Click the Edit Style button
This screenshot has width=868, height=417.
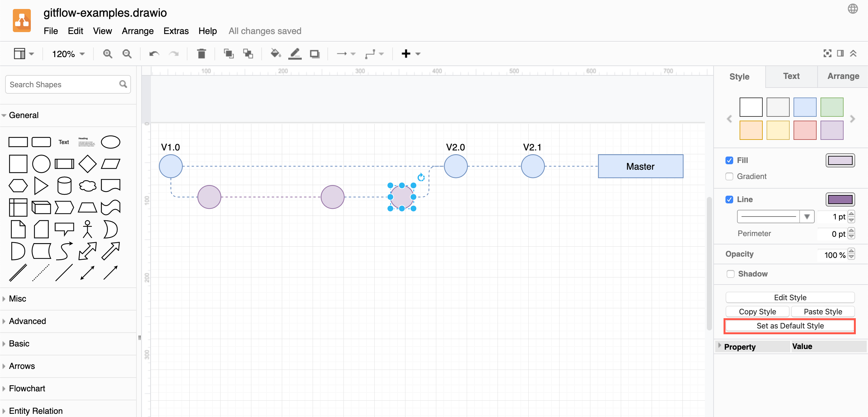coord(789,297)
